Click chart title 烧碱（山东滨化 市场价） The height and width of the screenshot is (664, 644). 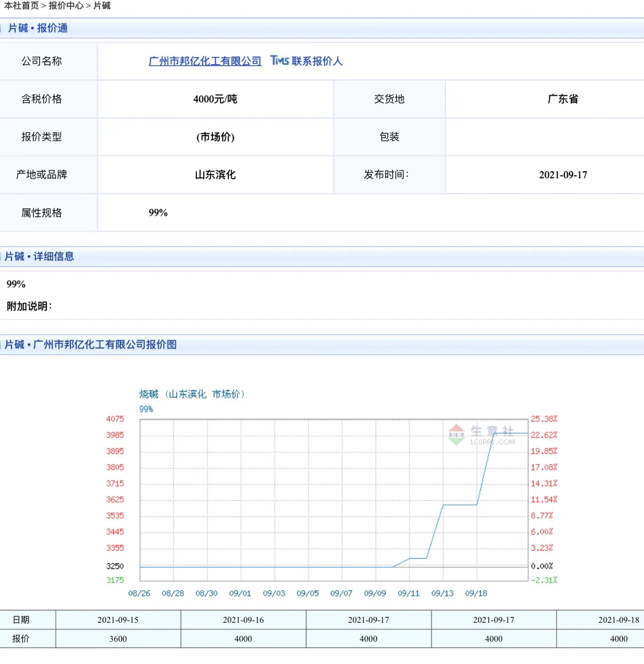tap(192, 394)
